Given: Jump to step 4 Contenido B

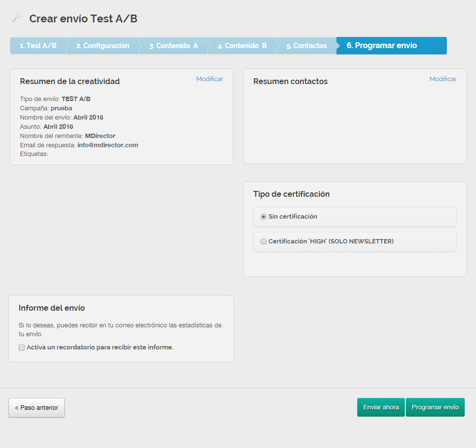Looking at the screenshot, I should point(242,46).
